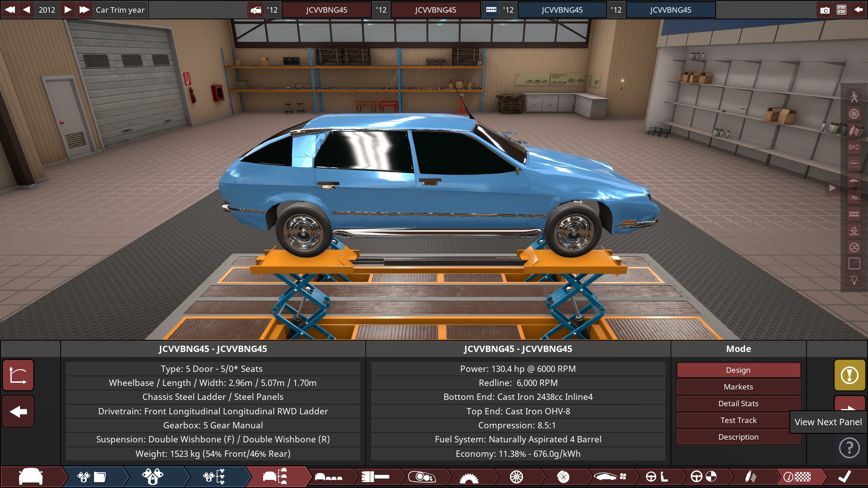The height and width of the screenshot is (488, 868).
Task: Open interior steering wheel and seat tab
Action: pyautogui.click(x=657, y=477)
